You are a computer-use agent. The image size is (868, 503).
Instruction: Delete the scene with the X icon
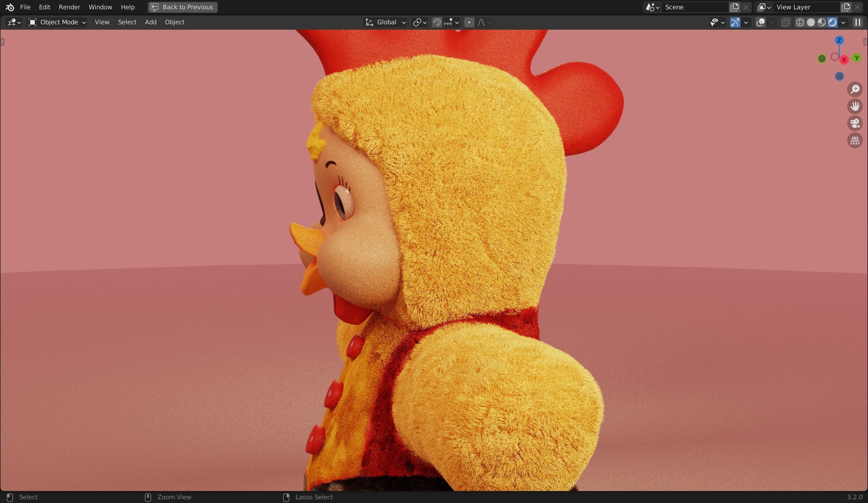coord(746,7)
